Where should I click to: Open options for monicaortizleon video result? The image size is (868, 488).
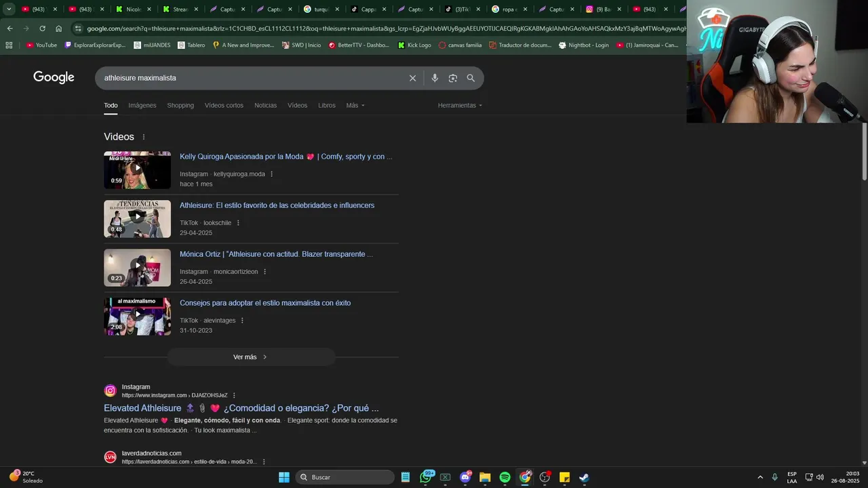click(x=265, y=272)
